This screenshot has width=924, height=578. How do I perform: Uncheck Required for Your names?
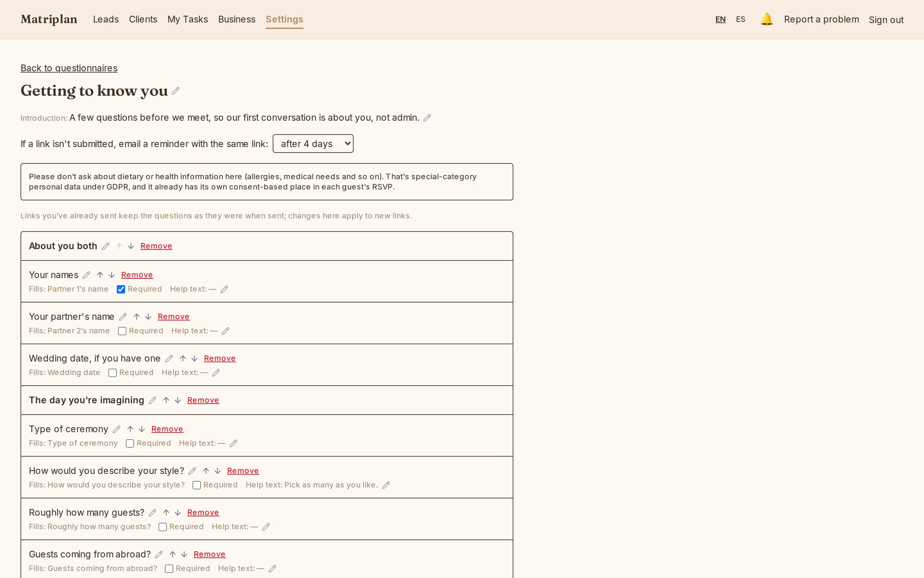point(121,289)
